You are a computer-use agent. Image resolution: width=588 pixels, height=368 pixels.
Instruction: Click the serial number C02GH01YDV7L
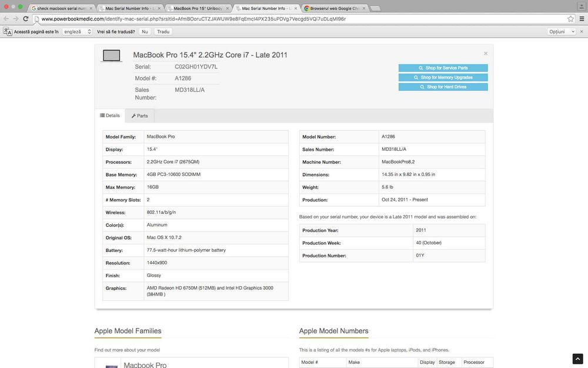(x=196, y=67)
